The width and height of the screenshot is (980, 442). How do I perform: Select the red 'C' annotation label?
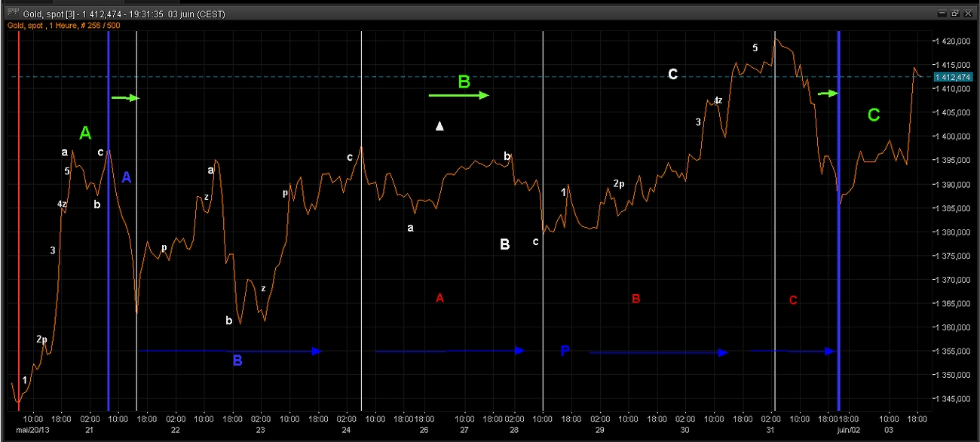coord(792,301)
